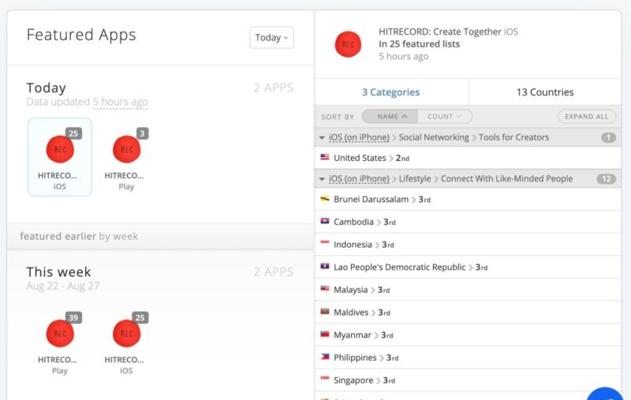Switch to the 3 Categories tab
This screenshot has width=631, height=400.
point(391,92)
